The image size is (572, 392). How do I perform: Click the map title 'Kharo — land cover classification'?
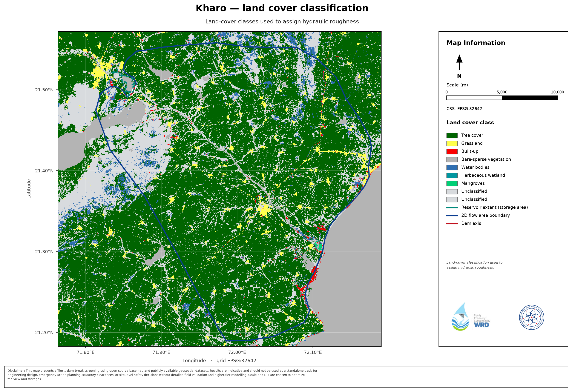coord(282,8)
